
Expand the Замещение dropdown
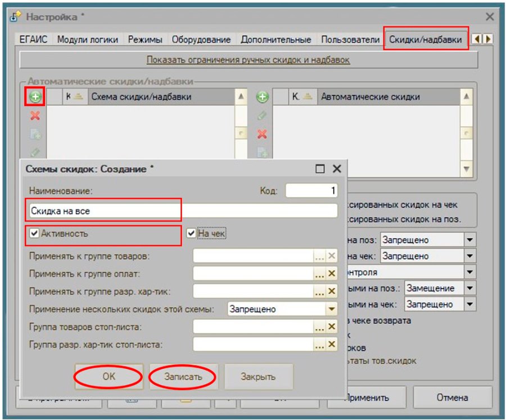click(470, 288)
